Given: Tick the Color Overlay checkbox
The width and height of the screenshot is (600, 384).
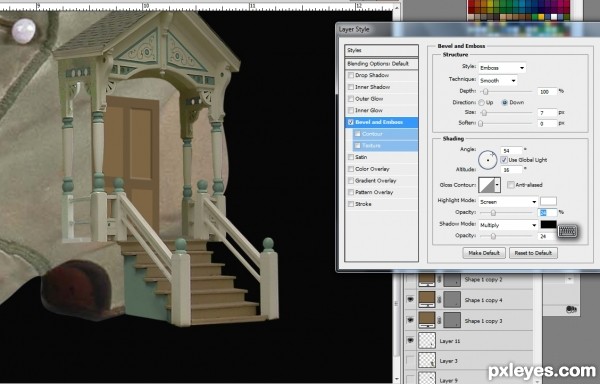Looking at the screenshot, I should tap(351, 169).
